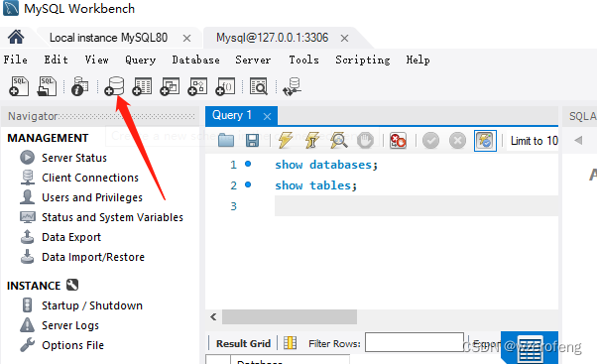Switch to Local instance MySQL80 tab
This screenshot has width=597, height=364.
pos(108,38)
